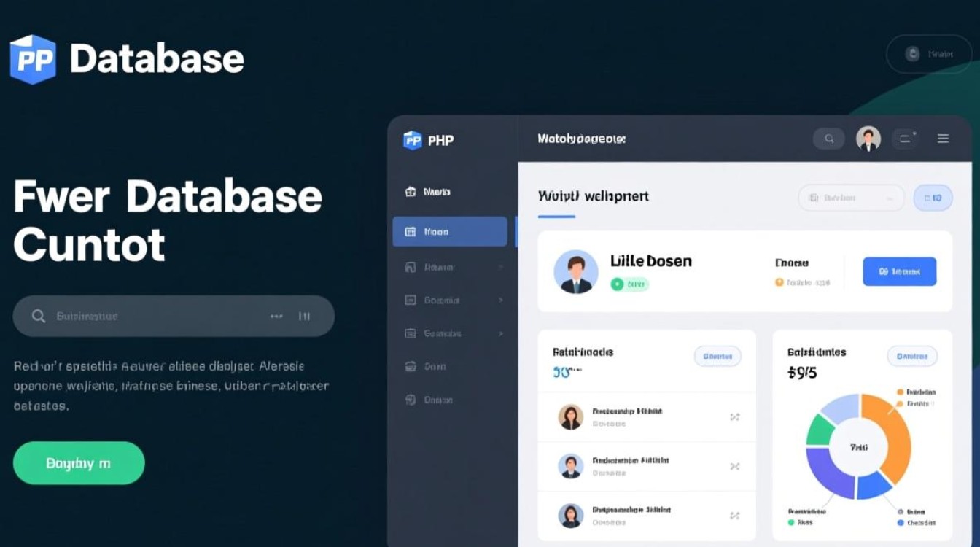Open the dropdown field beside Wuiytl heading
The width and height of the screenshot is (980, 547).
pos(850,198)
